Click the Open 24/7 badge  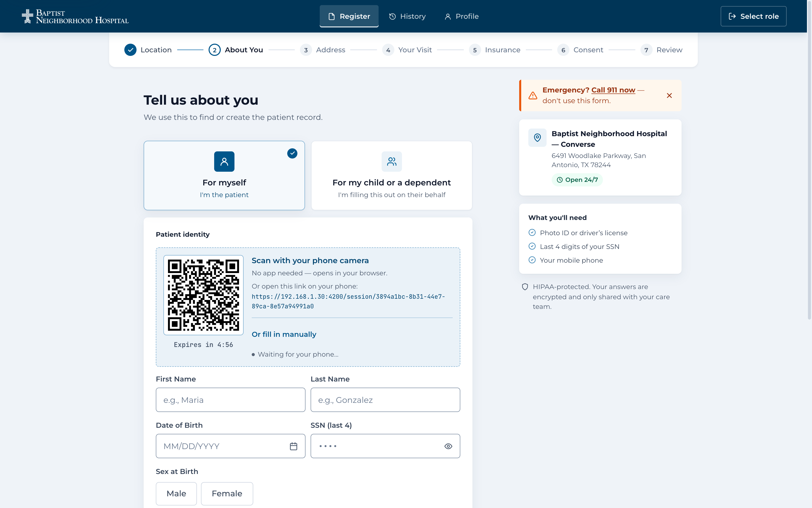pos(577,180)
